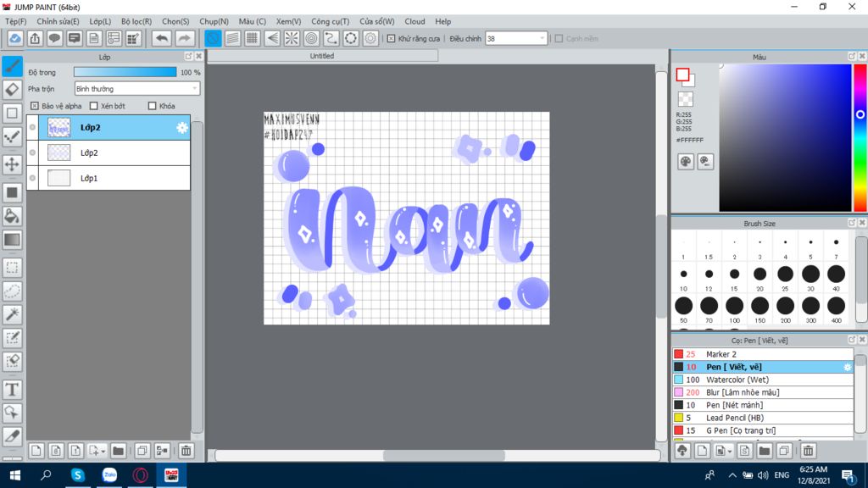Viewport: 868px width, 488px height.
Task: Select the Magic Wand tool
Action: click(12, 314)
